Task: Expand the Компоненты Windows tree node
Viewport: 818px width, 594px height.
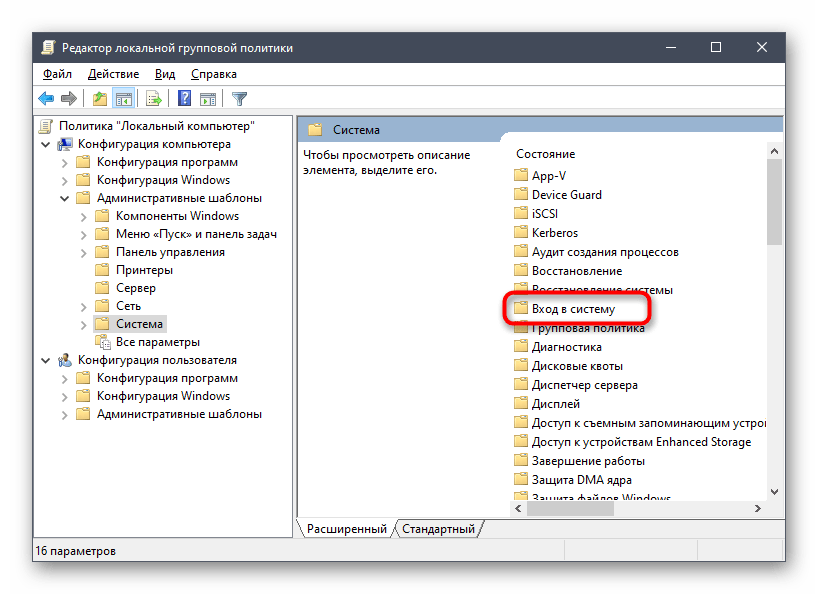Action: click(83, 216)
